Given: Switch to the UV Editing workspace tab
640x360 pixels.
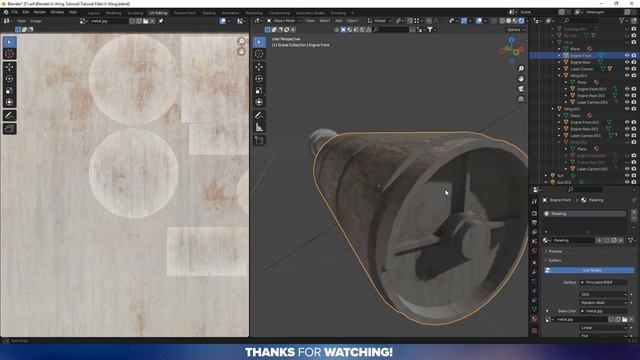Looking at the screenshot, I should coord(158,13).
